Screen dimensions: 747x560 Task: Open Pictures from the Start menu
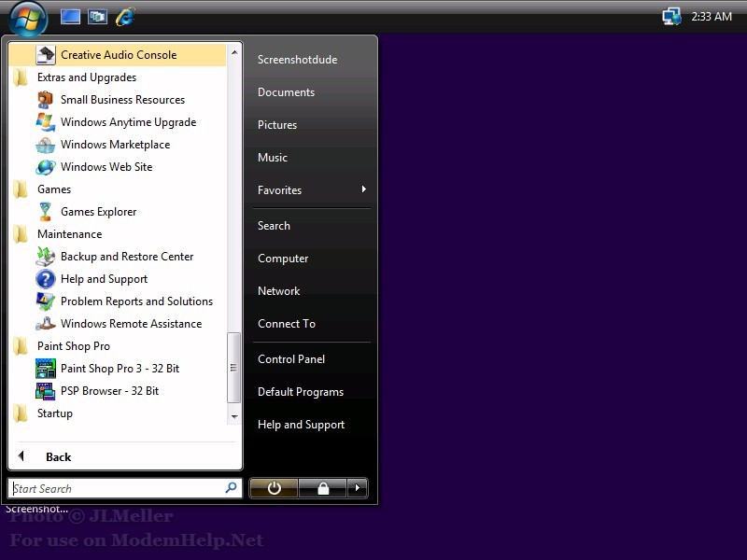[277, 125]
